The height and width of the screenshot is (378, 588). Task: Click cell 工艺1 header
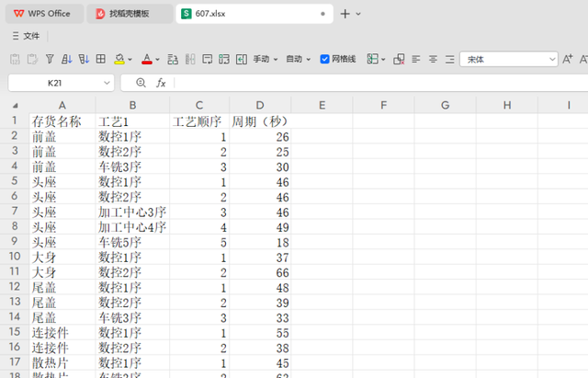pyautogui.click(x=132, y=121)
